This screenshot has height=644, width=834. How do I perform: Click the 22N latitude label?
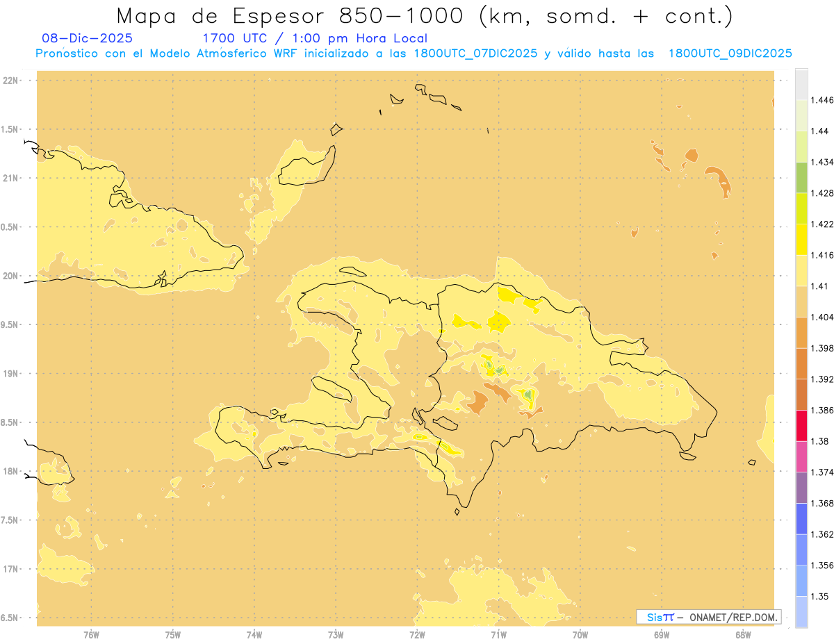[x=10, y=80]
